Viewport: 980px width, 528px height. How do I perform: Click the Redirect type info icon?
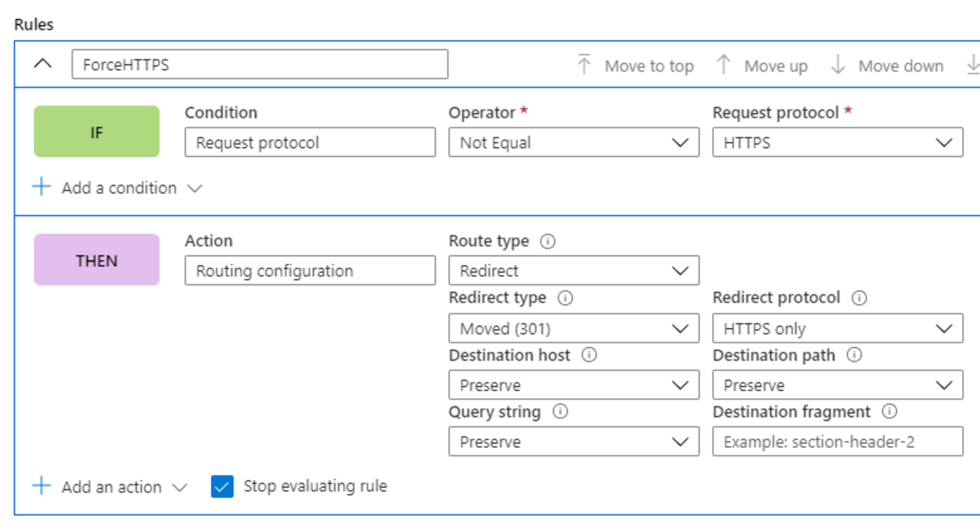click(x=565, y=298)
